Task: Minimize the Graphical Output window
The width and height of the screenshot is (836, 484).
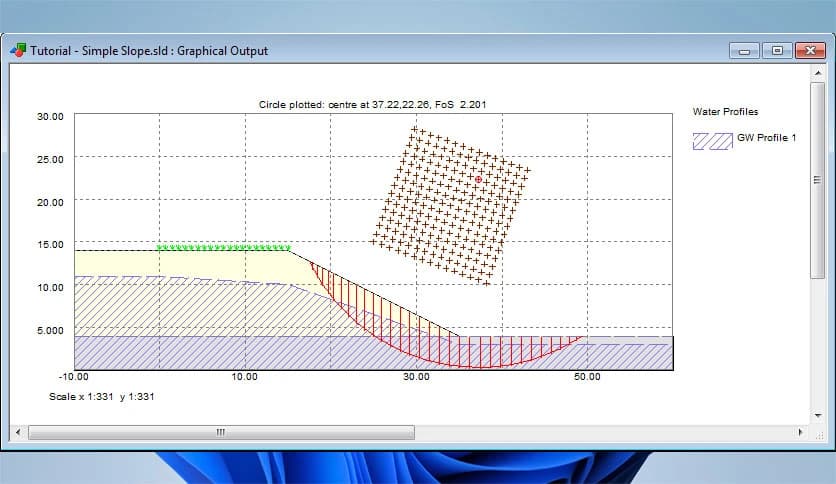Action: (743, 50)
